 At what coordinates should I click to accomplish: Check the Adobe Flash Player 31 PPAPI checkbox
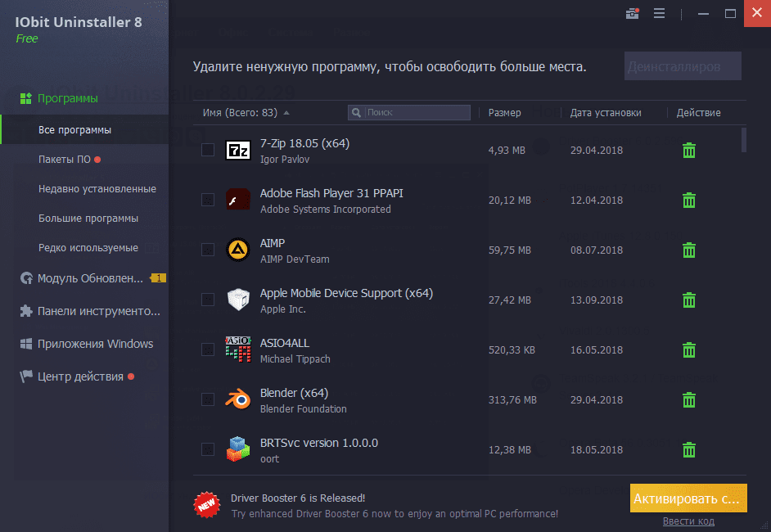[208, 200]
